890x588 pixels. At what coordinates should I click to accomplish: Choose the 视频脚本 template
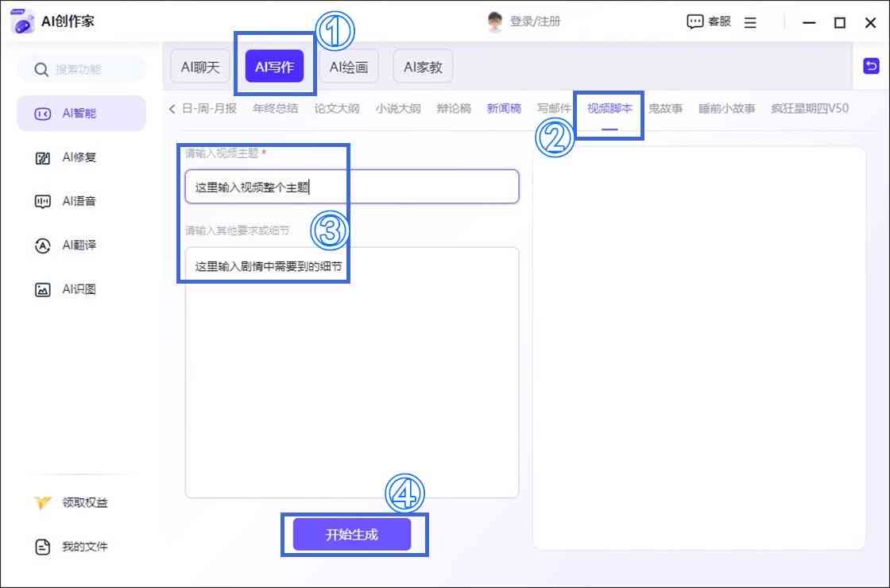(x=609, y=108)
